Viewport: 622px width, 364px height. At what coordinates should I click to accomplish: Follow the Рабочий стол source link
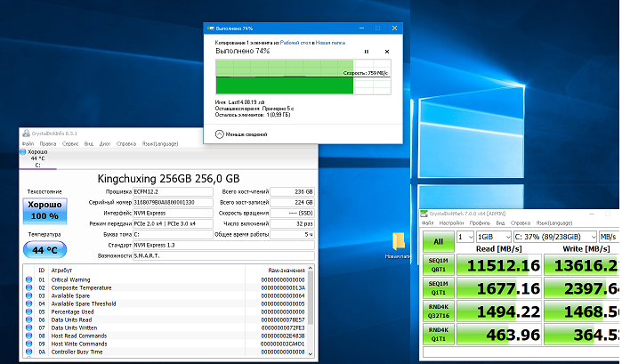pos(295,43)
